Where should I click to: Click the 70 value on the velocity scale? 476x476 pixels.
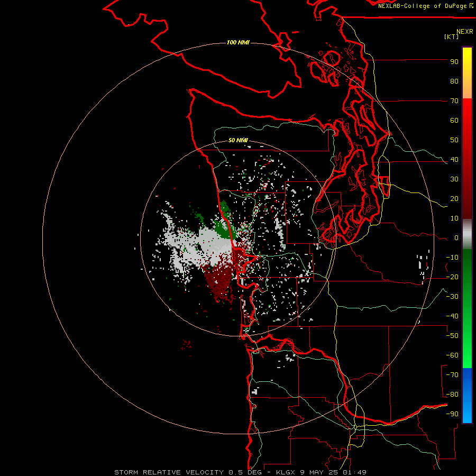(x=454, y=101)
